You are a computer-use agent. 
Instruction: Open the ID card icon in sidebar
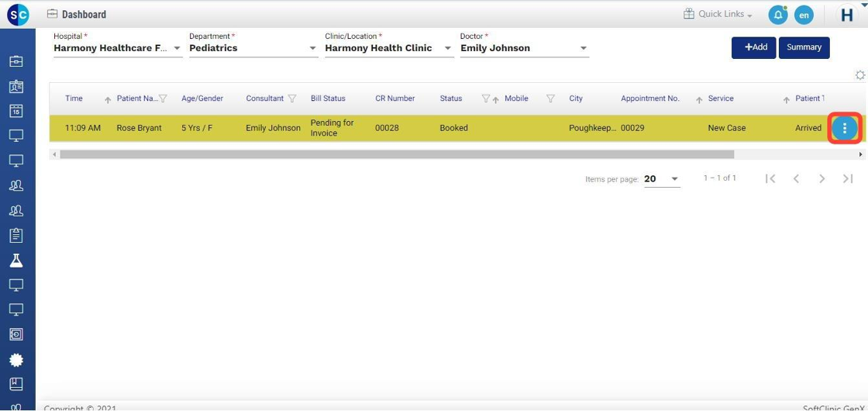pos(16,86)
